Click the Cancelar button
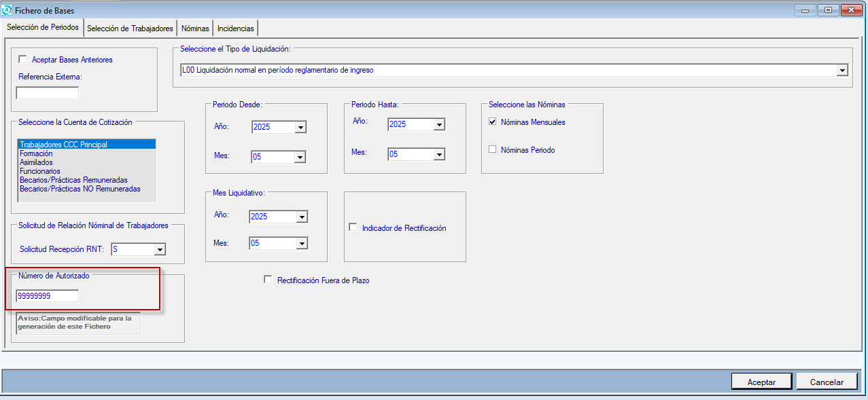This screenshot has width=868, height=400. (827, 382)
